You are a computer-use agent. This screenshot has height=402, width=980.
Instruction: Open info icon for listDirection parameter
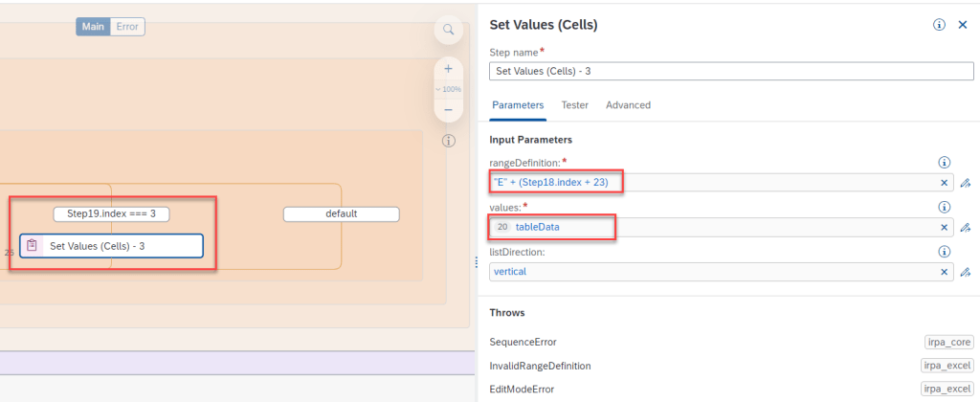click(x=944, y=252)
